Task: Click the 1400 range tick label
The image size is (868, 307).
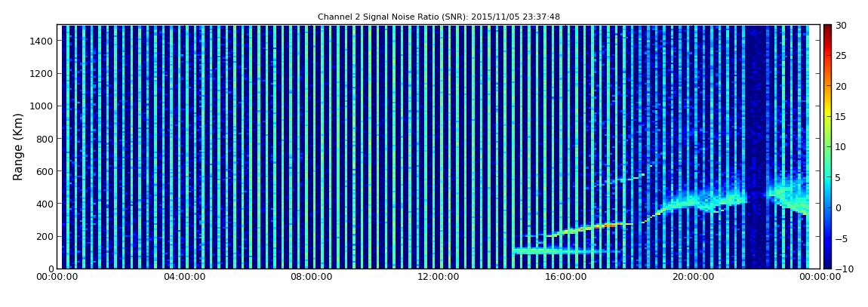Action: click(42, 41)
